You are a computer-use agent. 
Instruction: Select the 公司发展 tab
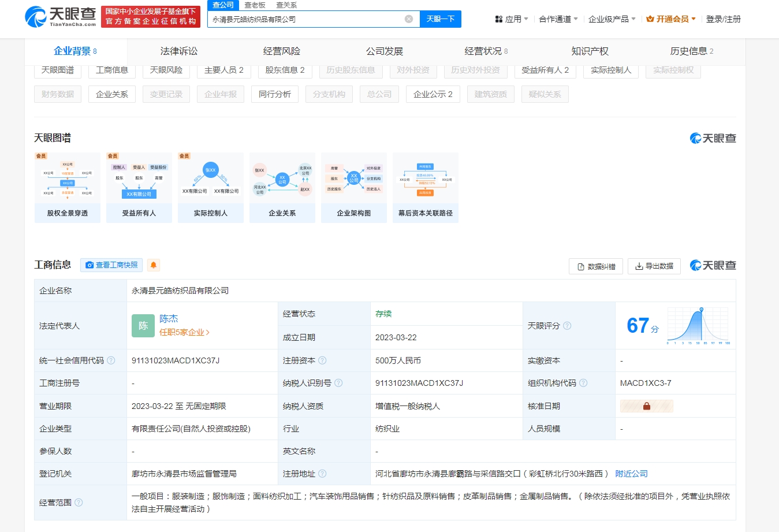[385, 51]
